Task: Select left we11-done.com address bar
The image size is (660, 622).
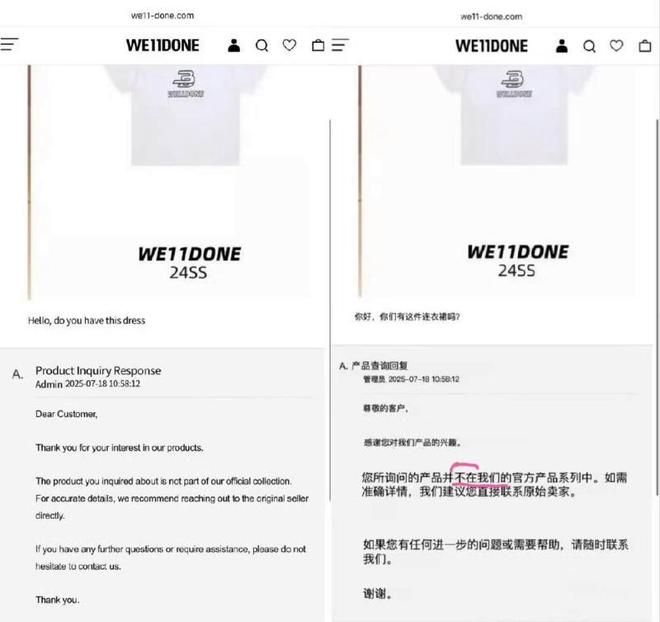Action: (162, 16)
